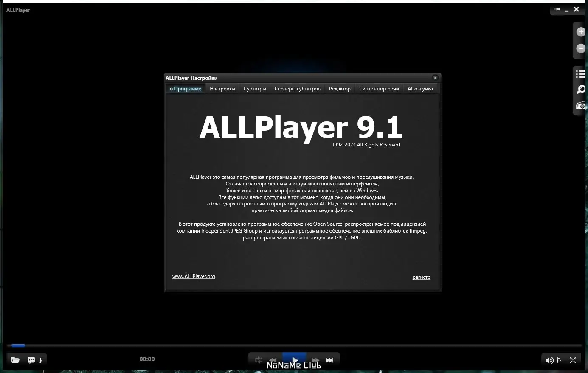Open audio settings sliders beside the speaker
The height and width of the screenshot is (373, 588).
tap(559, 360)
